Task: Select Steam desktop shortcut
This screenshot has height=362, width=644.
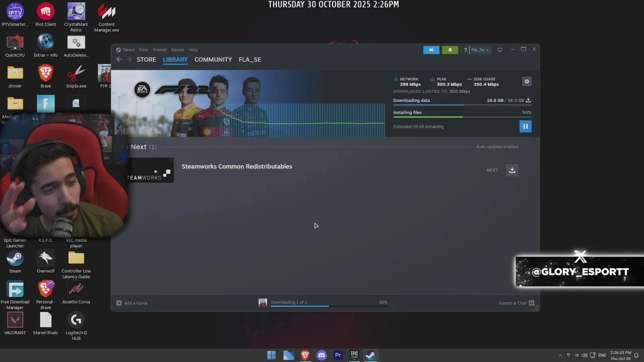Action: (x=15, y=262)
